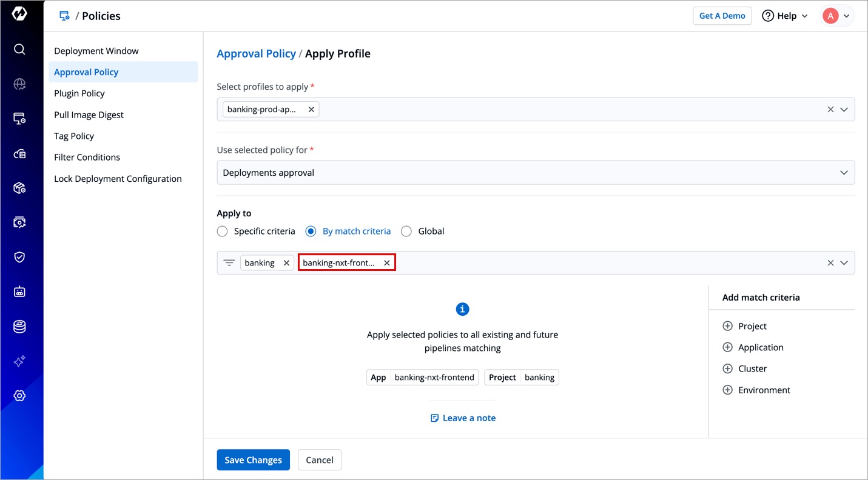Viewport: 868px width, 480px height.
Task: Select the By match criteria option
Action: point(311,231)
